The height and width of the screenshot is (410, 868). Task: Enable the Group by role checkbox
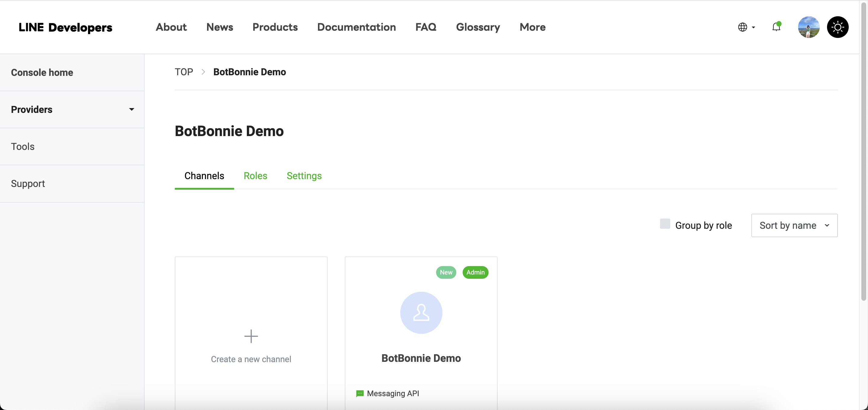[x=665, y=224]
